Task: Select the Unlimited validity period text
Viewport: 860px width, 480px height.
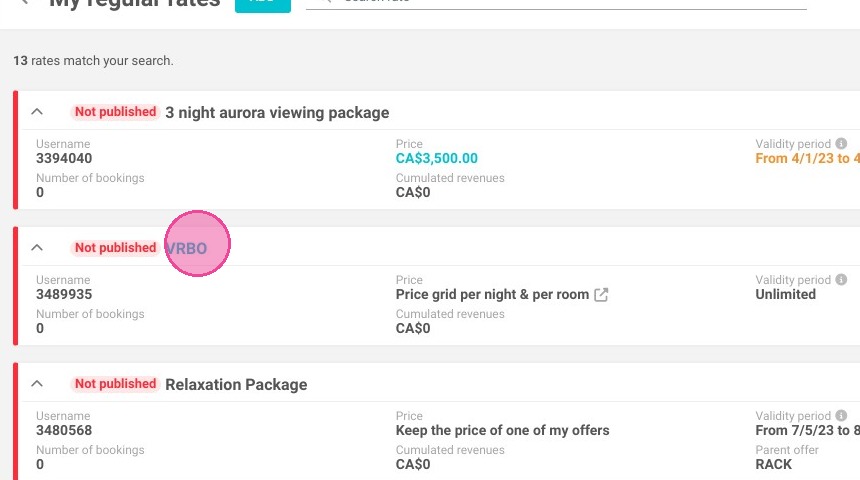Action: point(785,295)
